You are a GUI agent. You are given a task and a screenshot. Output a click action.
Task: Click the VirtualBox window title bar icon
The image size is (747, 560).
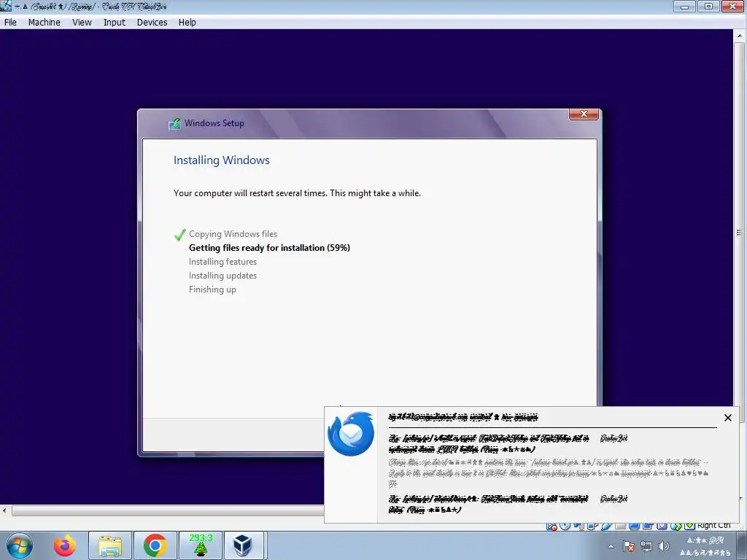(x=6, y=6)
